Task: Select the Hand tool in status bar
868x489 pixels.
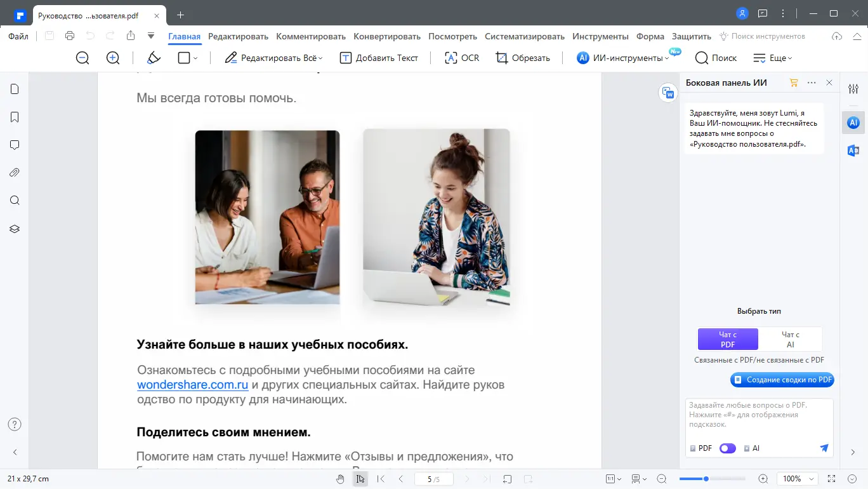Action: [x=340, y=478]
